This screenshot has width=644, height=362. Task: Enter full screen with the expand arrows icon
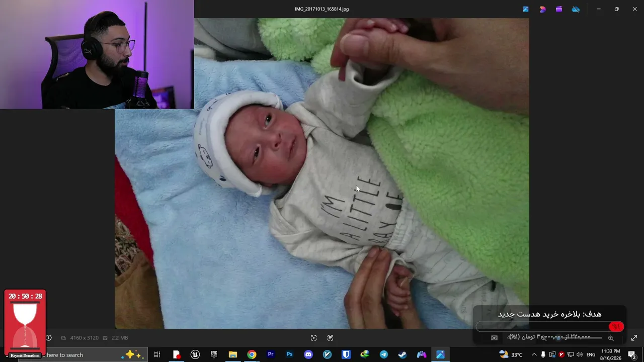pos(634,338)
